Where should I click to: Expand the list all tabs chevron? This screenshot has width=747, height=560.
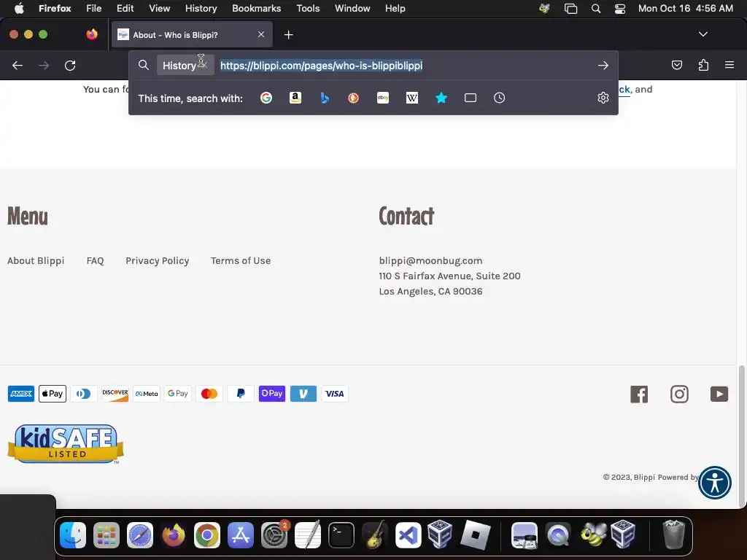703,34
